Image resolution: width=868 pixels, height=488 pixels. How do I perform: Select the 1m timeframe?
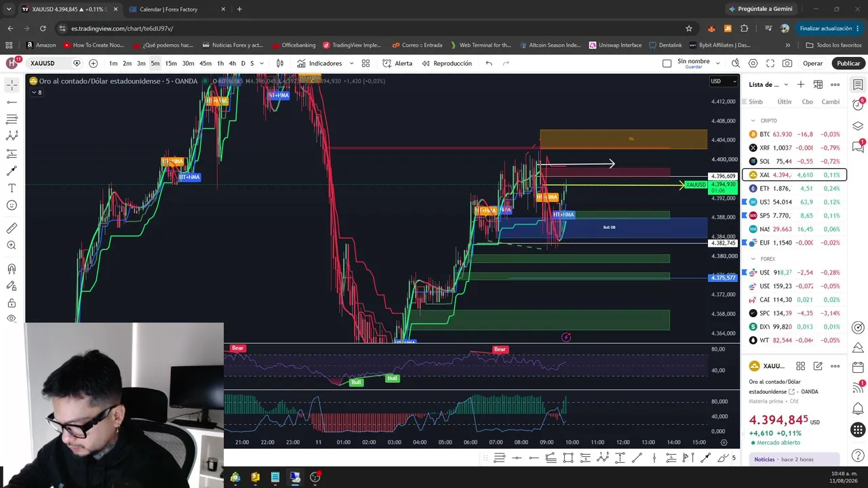click(113, 63)
